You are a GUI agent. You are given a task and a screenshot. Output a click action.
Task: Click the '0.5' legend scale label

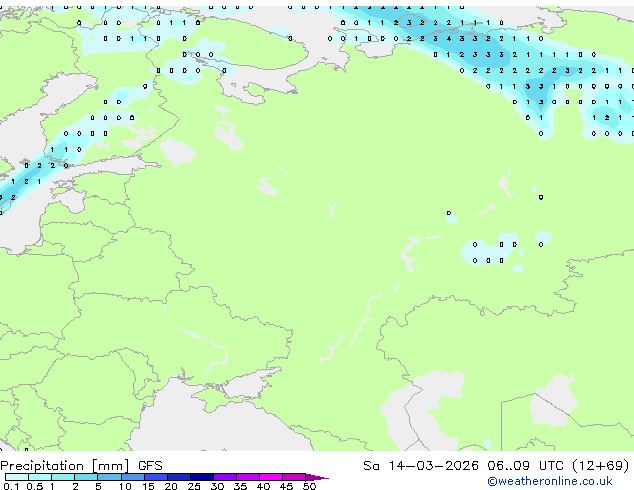(35, 486)
